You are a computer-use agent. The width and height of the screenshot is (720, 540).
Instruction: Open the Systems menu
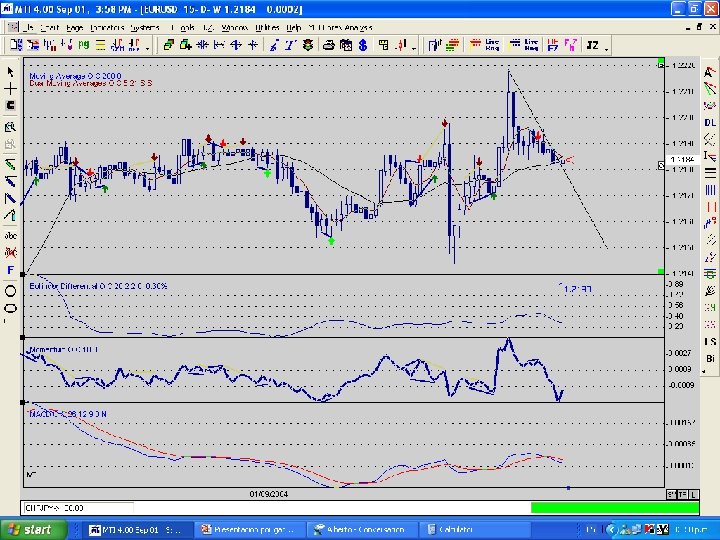click(145, 28)
